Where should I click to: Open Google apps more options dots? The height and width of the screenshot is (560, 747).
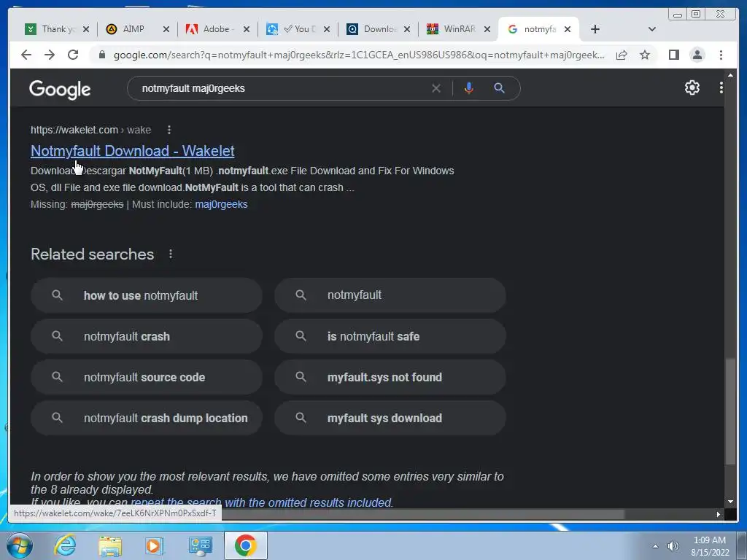(x=721, y=87)
